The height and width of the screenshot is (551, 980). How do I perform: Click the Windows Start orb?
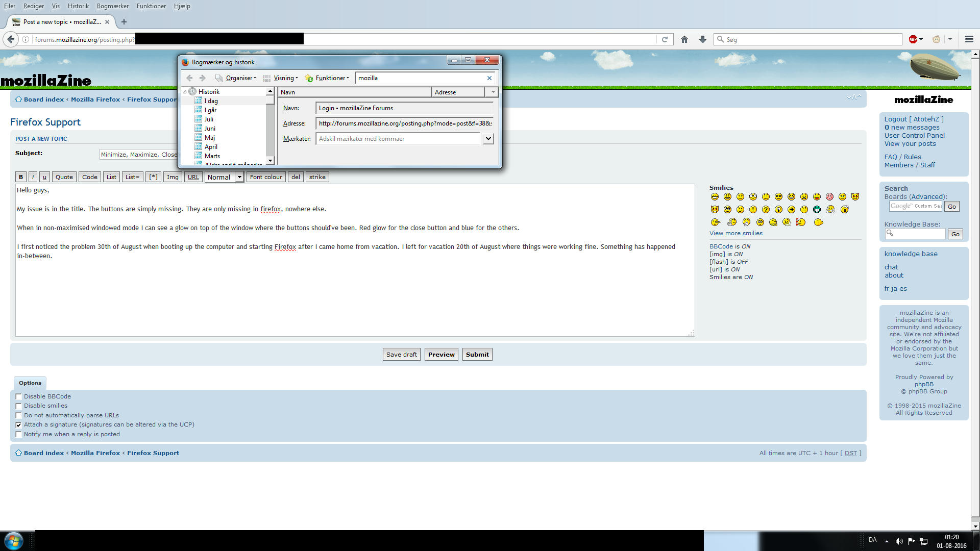pos(13,540)
